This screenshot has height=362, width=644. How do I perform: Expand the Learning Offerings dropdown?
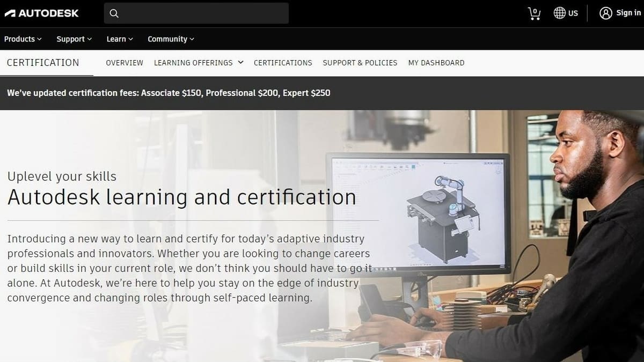tap(199, 63)
